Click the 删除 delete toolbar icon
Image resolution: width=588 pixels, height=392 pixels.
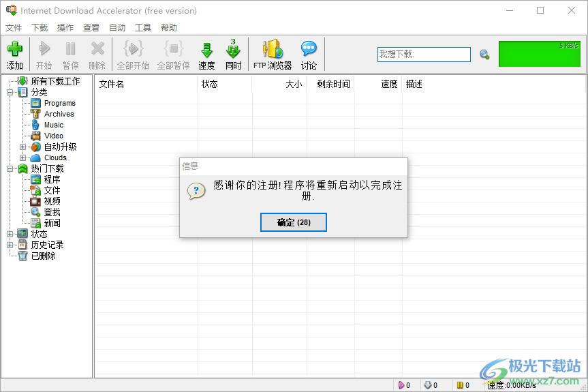click(97, 49)
